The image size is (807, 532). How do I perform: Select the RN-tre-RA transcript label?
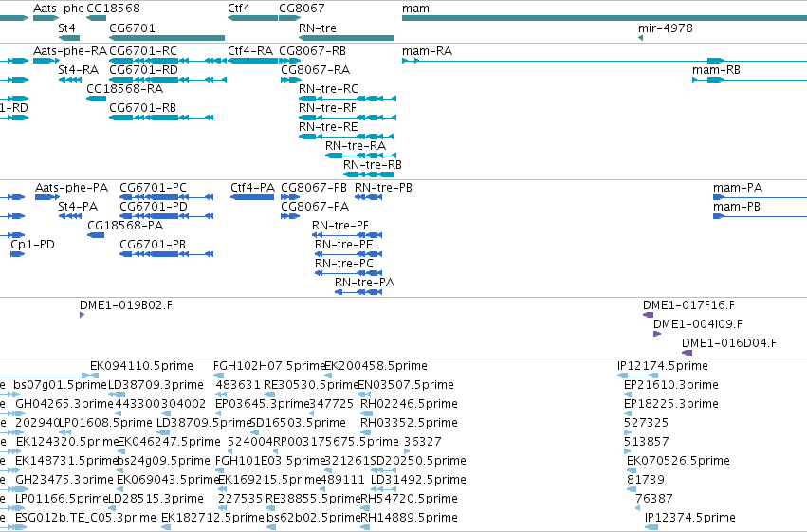click(356, 146)
